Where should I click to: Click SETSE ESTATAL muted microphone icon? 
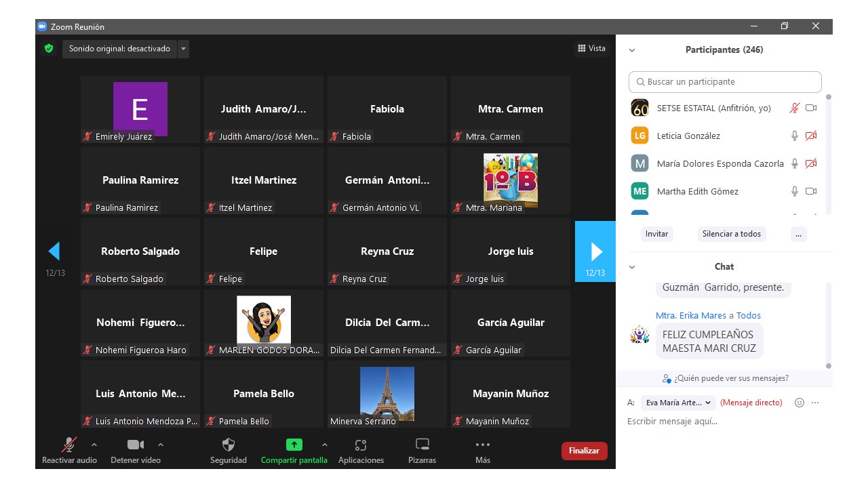tap(795, 108)
